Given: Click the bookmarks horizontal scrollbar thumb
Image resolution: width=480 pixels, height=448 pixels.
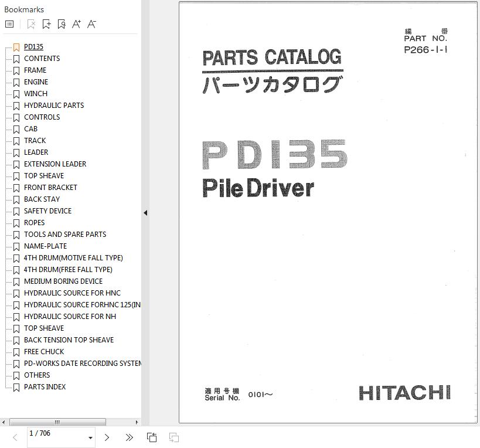Looking at the screenshot, I should [x=57, y=422].
